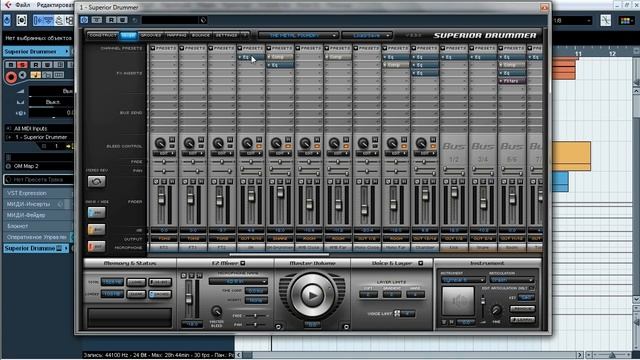Select the Mixer tab

click(x=128, y=36)
